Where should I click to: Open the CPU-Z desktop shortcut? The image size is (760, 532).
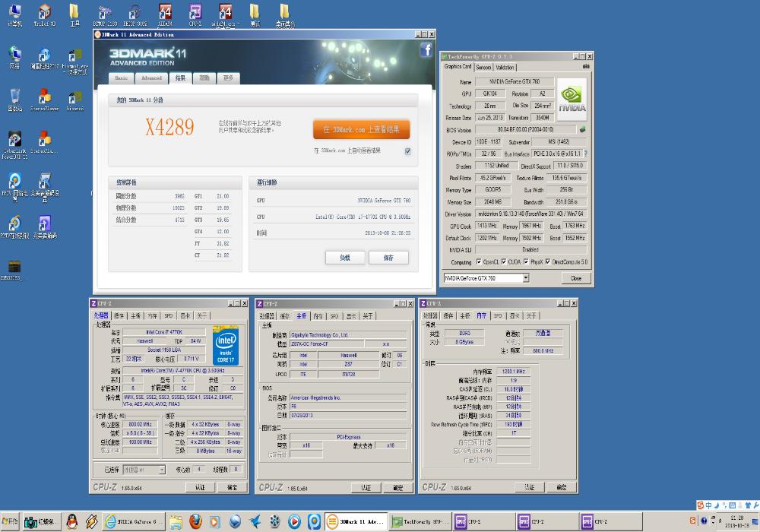[195, 15]
